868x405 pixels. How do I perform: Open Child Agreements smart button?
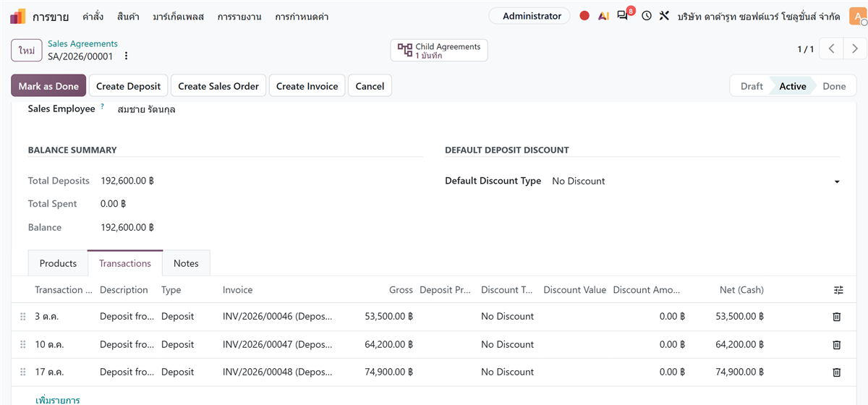point(439,51)
